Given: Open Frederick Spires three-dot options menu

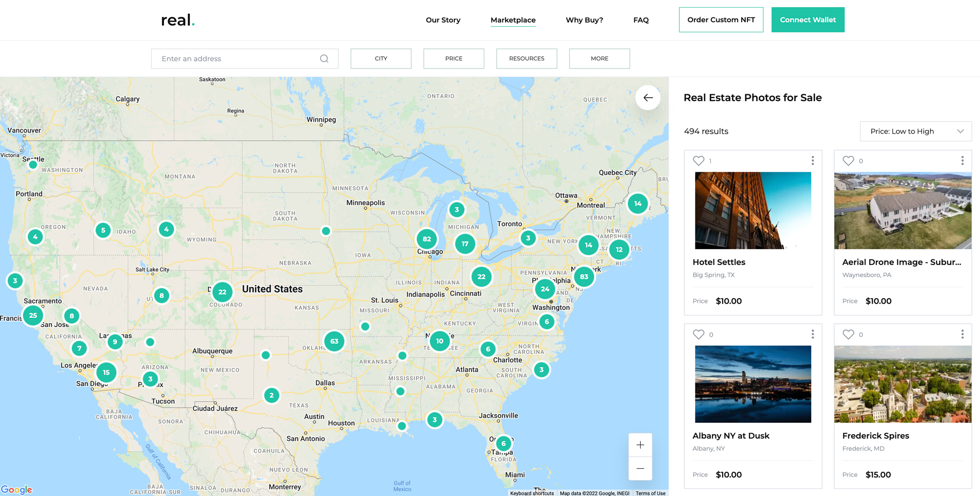Looking at the screenshot, I should (962, 335).
